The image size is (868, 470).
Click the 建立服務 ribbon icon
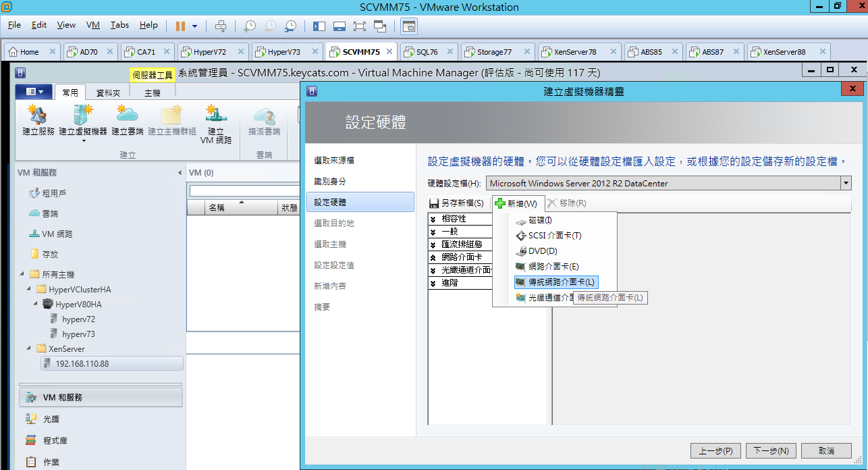(x=38, y=120)
